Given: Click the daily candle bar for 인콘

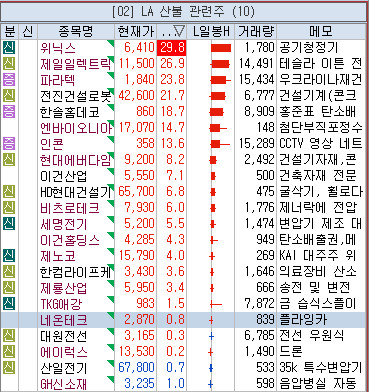Looking at the screenshot, I should click(220, 144).
